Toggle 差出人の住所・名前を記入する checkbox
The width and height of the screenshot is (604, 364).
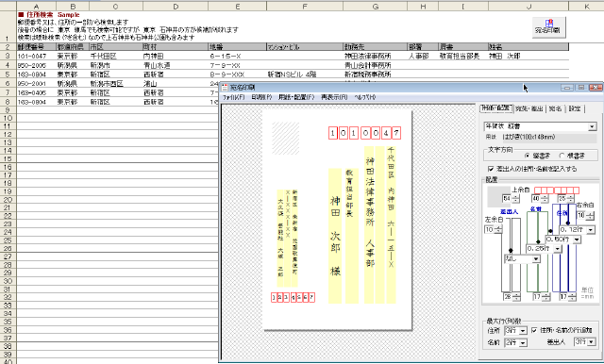click(491, 169)
